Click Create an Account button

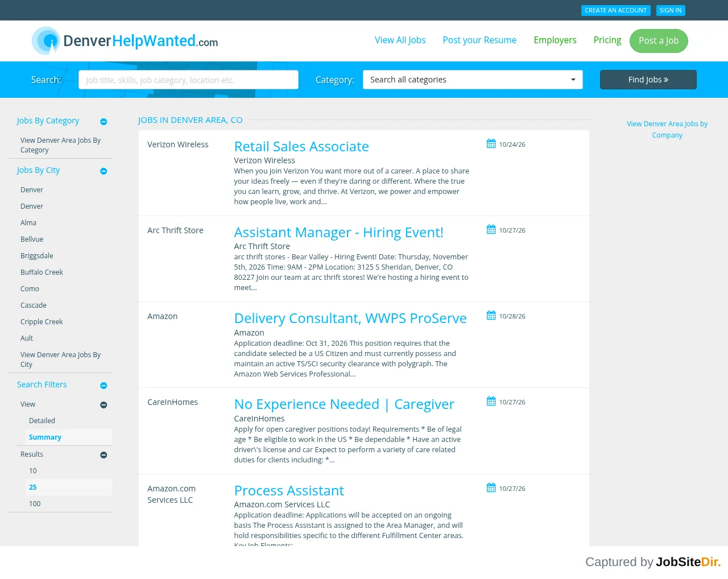(x=616, y=10)
